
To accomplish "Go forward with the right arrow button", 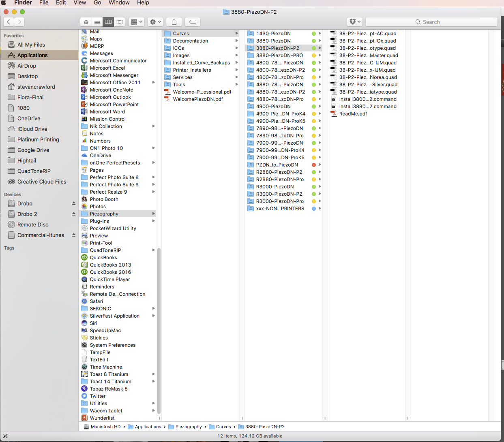I will [x=19, y=22].
